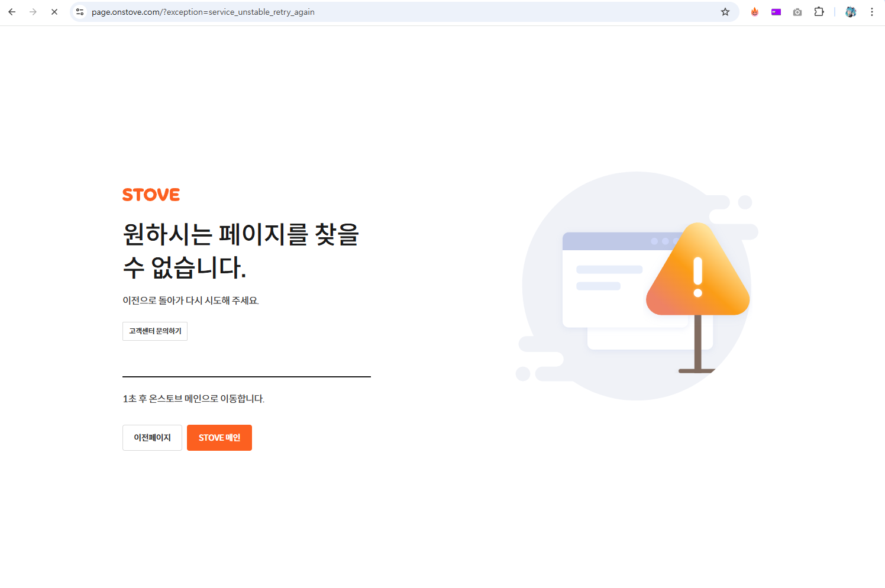Click the 고객센터 문의하기 button

point(155,331)
